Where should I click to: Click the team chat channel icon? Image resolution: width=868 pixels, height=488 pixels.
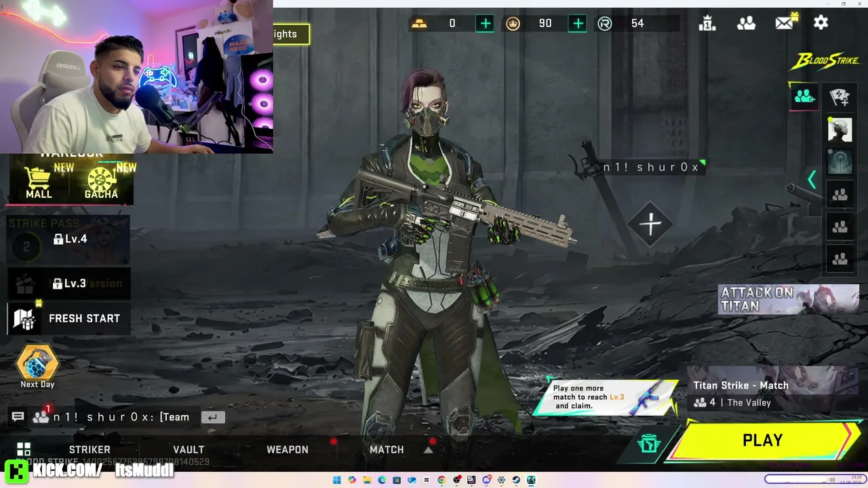41,416
